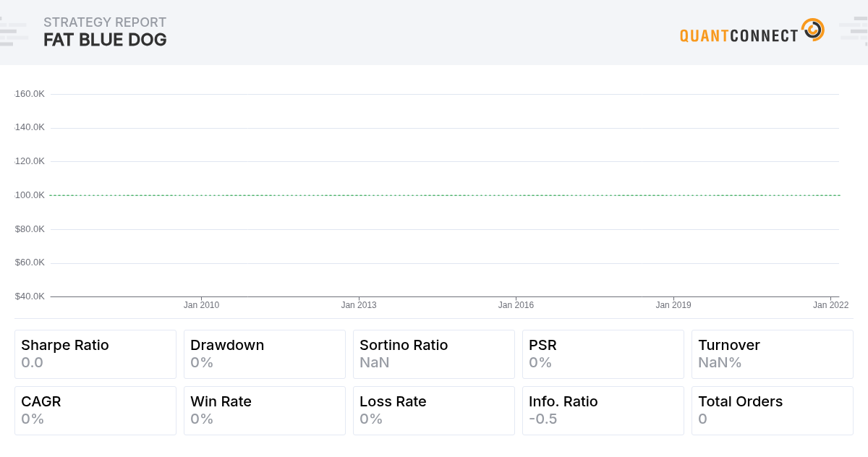The image size is (868, 457).
Task: Click the Jan 2013 axis label
Action: pyautogui.click(x=359, y=305)
